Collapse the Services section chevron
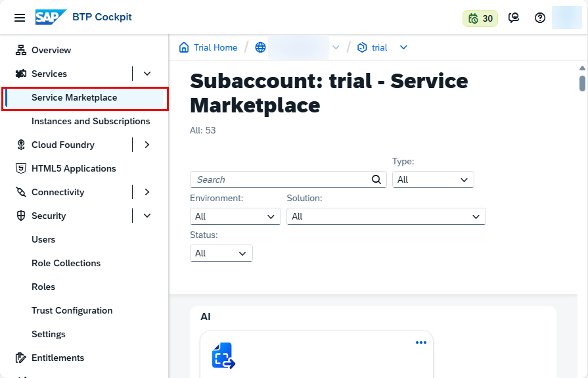The height and width of the screenshot is (378, 588). pos(147,74)
